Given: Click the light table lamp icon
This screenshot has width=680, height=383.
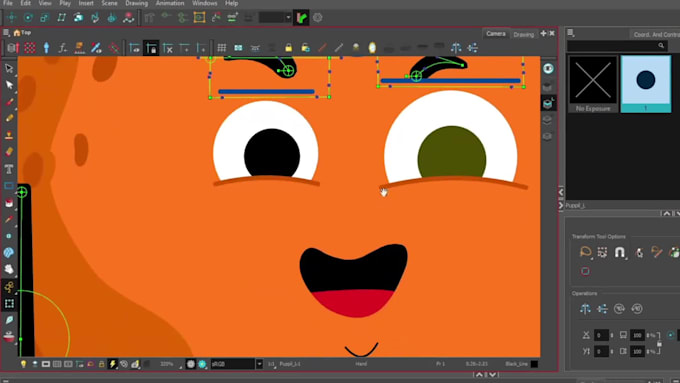Looking at the screenshot, I should coord(356,48).
